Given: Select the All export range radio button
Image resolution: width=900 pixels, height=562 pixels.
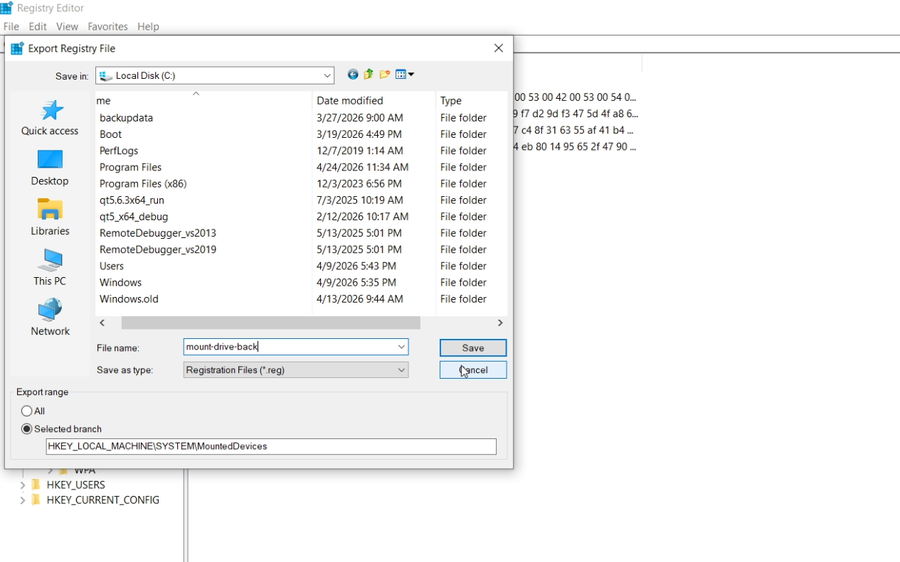Looking at the screenshot, I should (x=26, y=411).
